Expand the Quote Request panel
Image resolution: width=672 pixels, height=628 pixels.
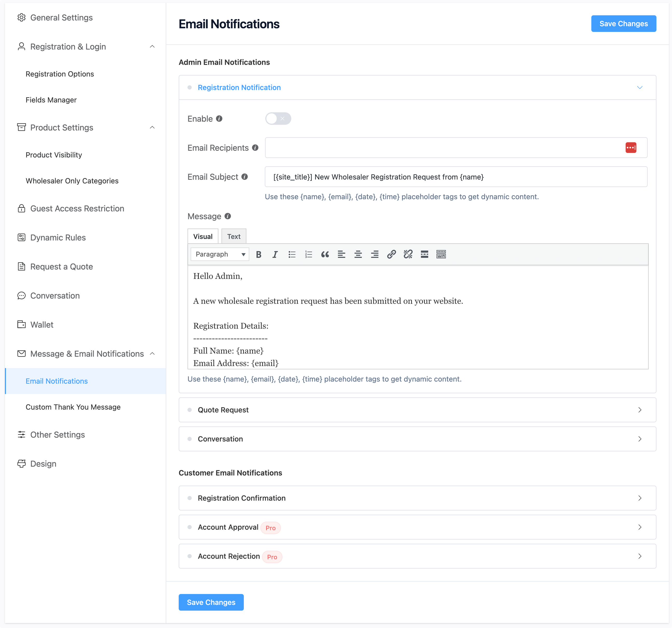[418, 410]
